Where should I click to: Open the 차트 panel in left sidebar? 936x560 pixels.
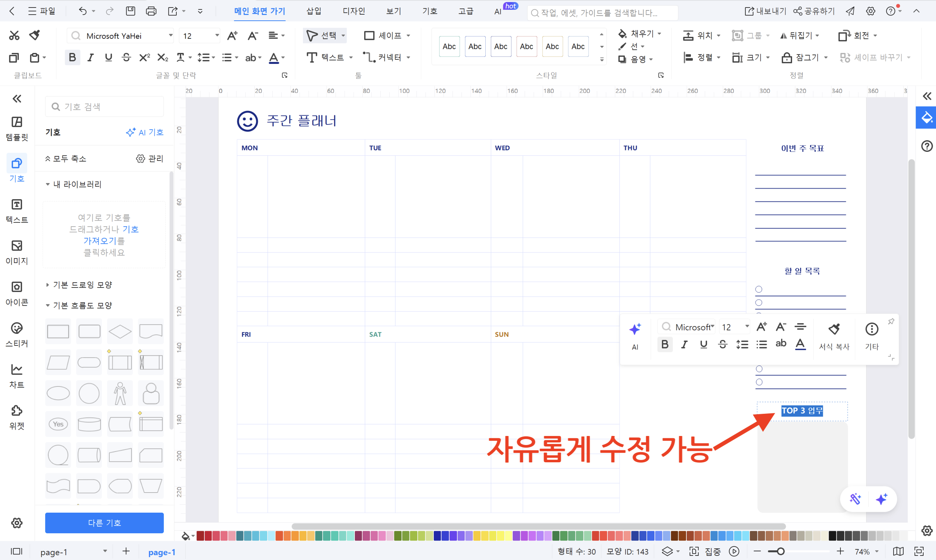coord(17,375)
